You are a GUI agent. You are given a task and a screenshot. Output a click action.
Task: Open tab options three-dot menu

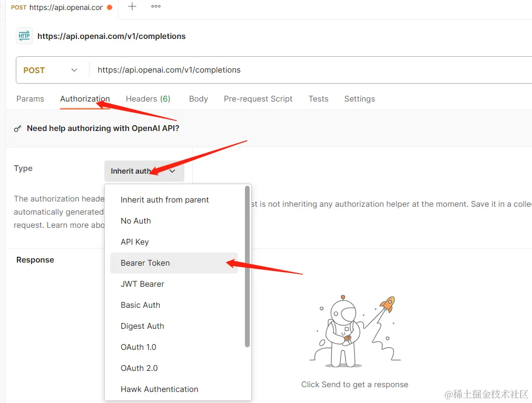coord(156,6)
